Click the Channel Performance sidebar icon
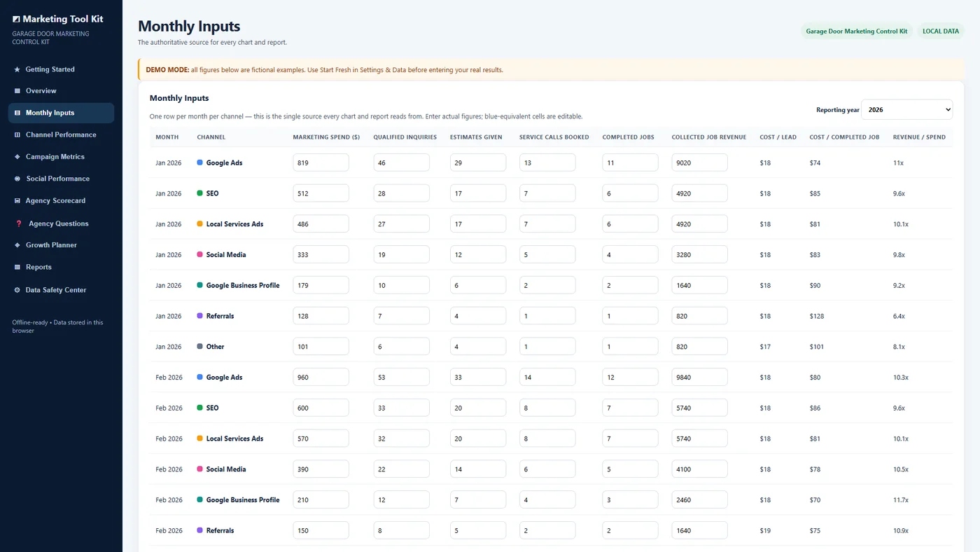The height and width of the screenshot is (552, 980). [17, 134]
